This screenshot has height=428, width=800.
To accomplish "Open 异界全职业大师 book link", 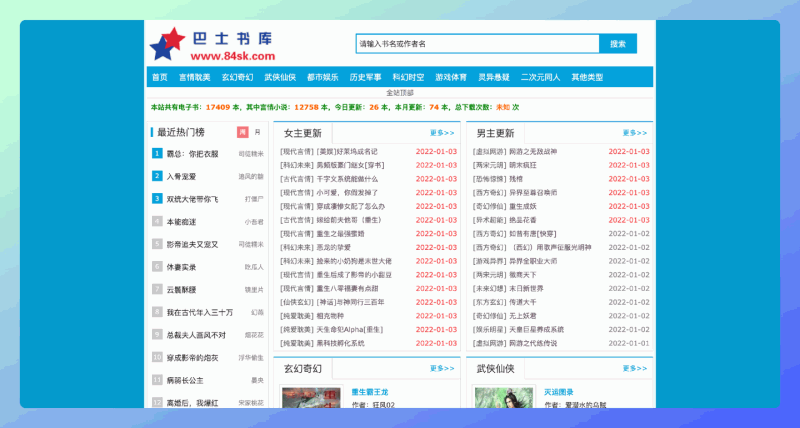I will pyautogui.click(x=533, y=261).
